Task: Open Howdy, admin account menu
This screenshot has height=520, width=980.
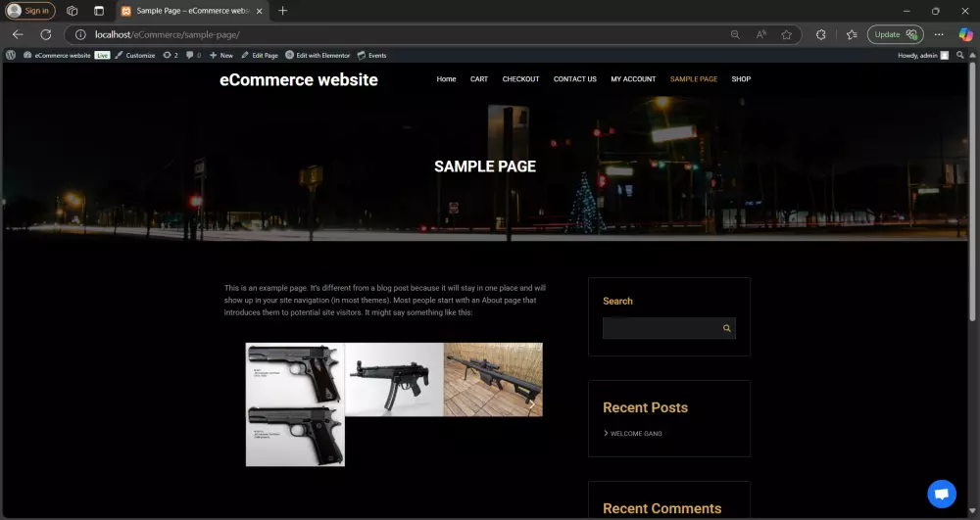Action: pos(923,55)
